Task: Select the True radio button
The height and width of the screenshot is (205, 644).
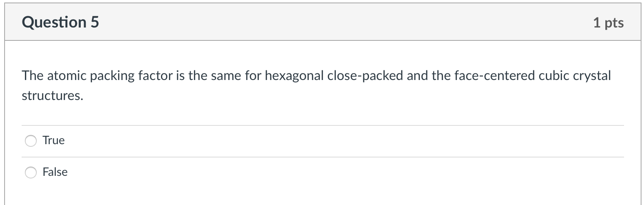Action: [31, 141]
